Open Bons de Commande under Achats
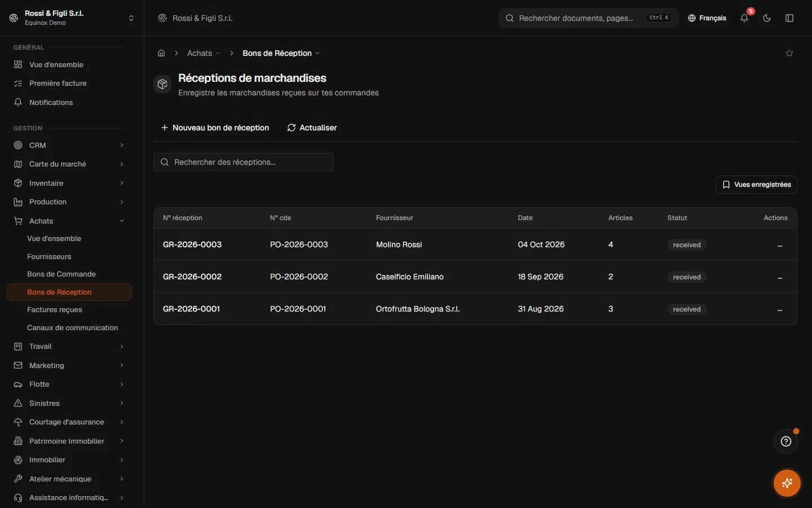Screen dimensions: 812x508 coord(69,274)
